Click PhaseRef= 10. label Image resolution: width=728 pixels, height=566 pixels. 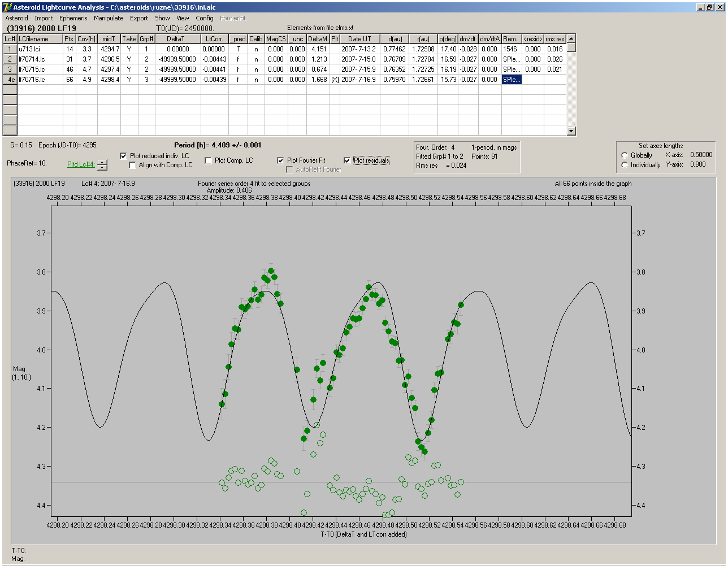click(x=27, y=163)
